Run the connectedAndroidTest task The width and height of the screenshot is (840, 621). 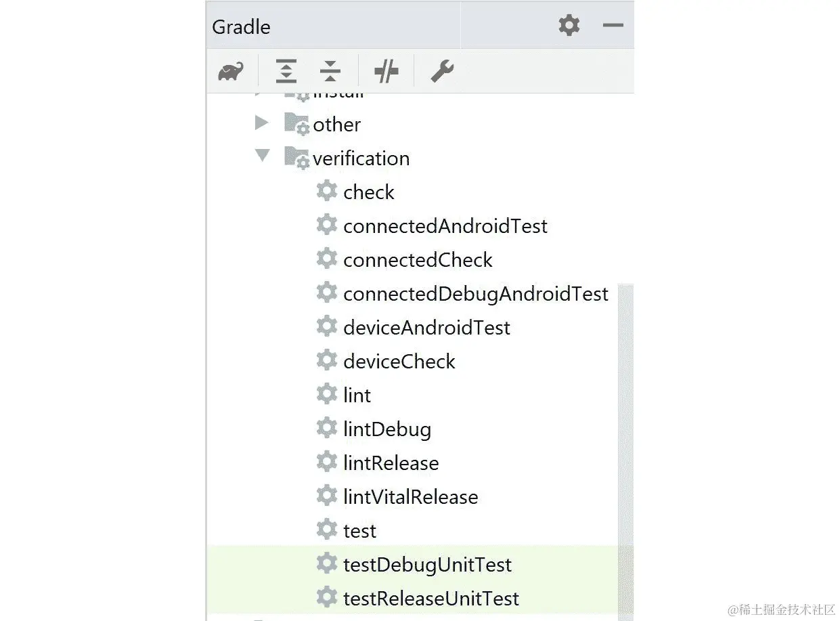pyautogui.click(x=445, y=226)
